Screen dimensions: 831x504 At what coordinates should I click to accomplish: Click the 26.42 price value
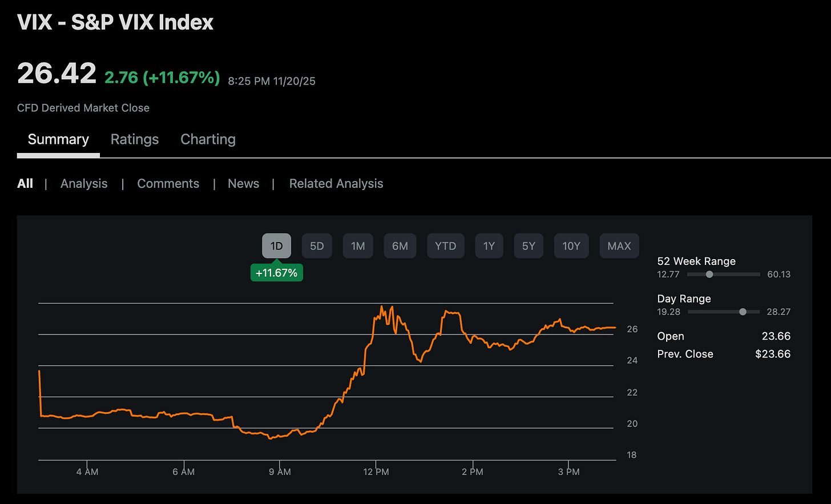pyautogui.click(x=57, y=74)
